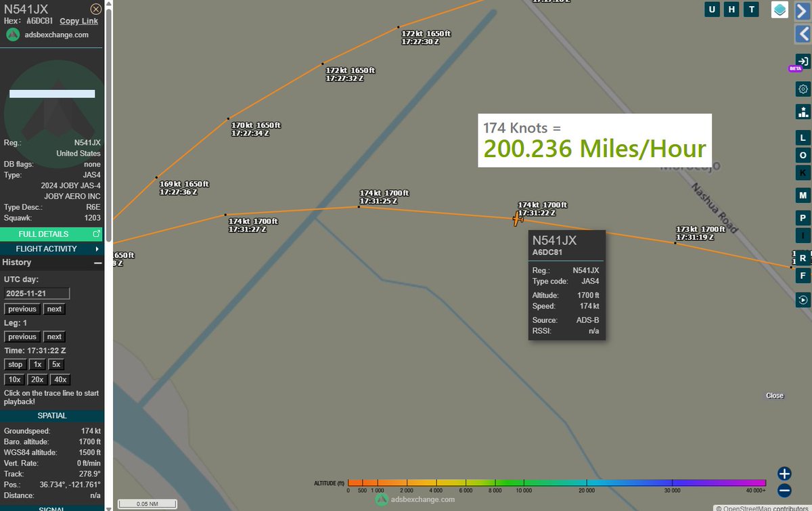This screenshot has height=511, width=812.
Task: Toggle the L button
Action: coord(803,137)
